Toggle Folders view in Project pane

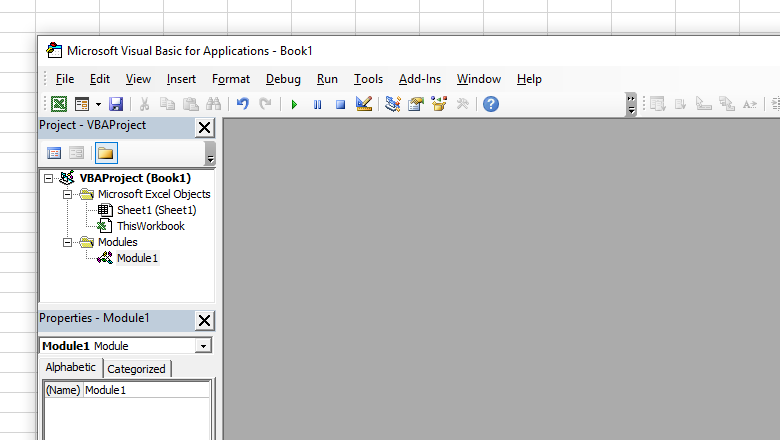pos(105,153)
